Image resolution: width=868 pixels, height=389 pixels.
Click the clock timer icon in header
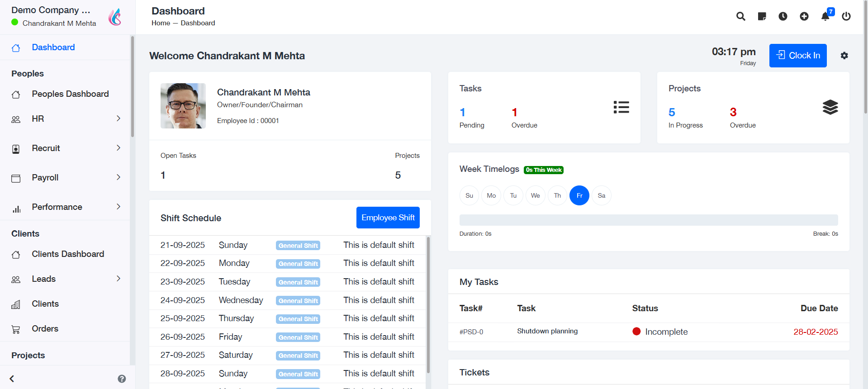[x=783, y=16]
